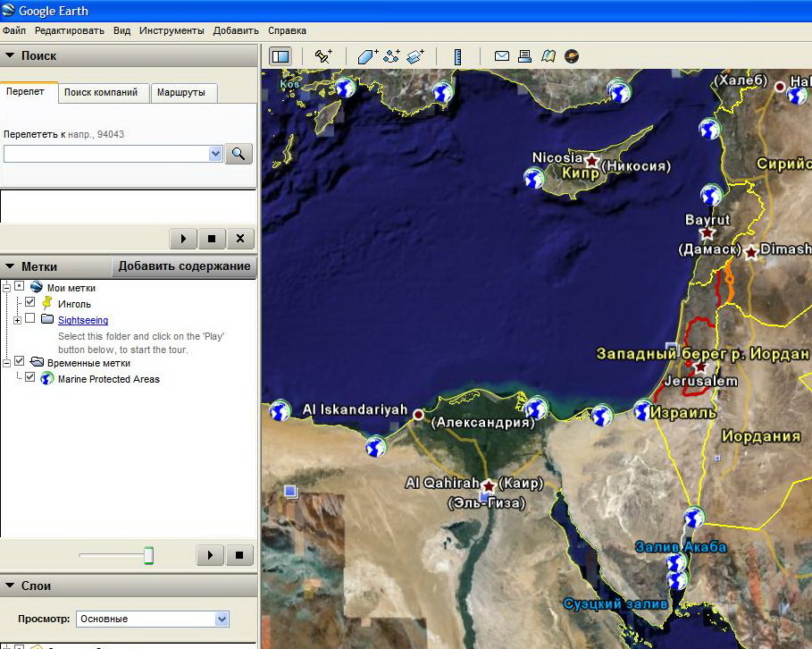Disable the Marine Protected Areas checkbox
812x649 pixels.
coord(30,377)
